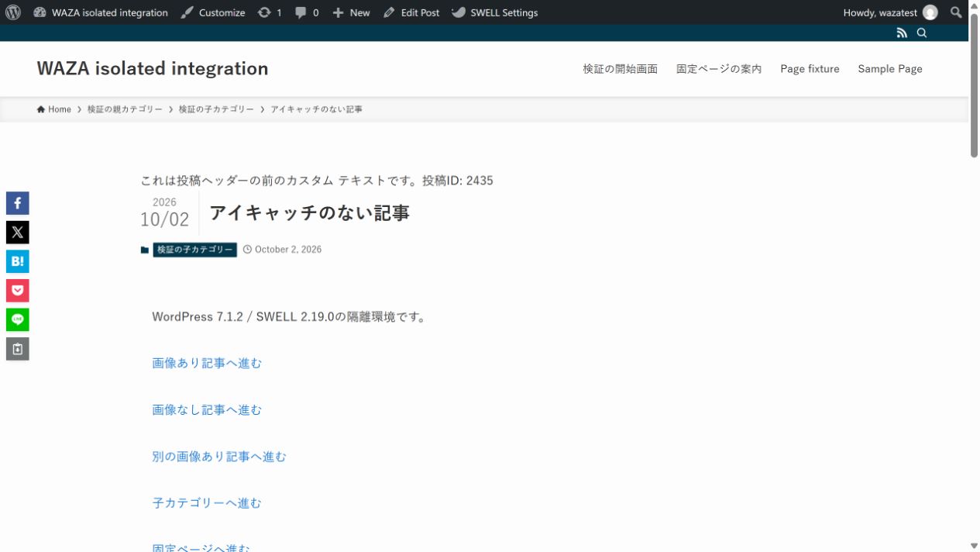Open the Customize theme option
This screenshot has width=980, height=552.
213,12
